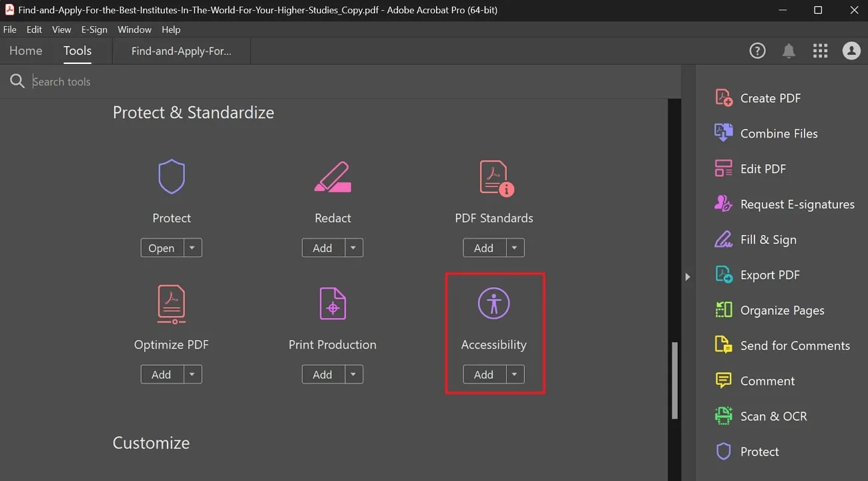Open the Protect tool shield icon
Screen dimensions: 868x481
coord(172,176)
